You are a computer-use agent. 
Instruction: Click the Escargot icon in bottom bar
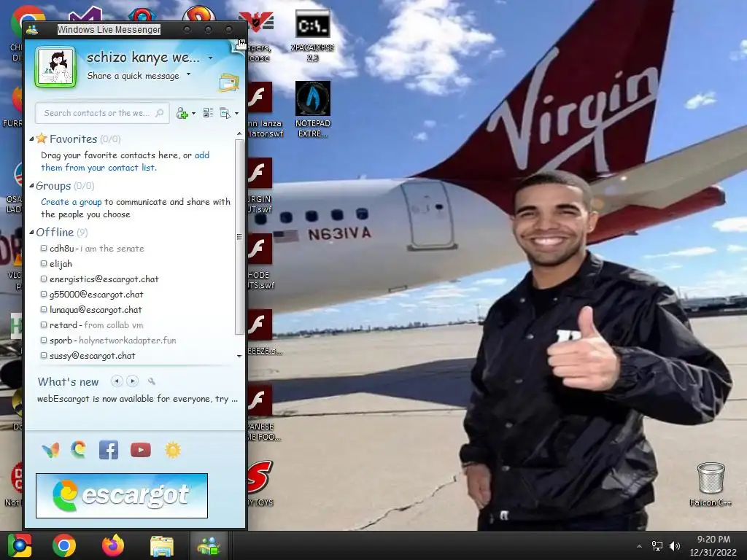tap(79, 449)
